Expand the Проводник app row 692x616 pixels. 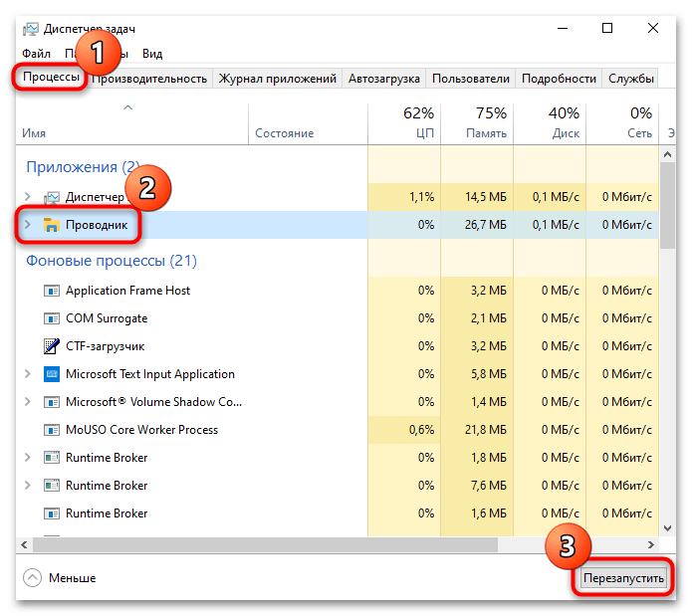click(27, 225)
